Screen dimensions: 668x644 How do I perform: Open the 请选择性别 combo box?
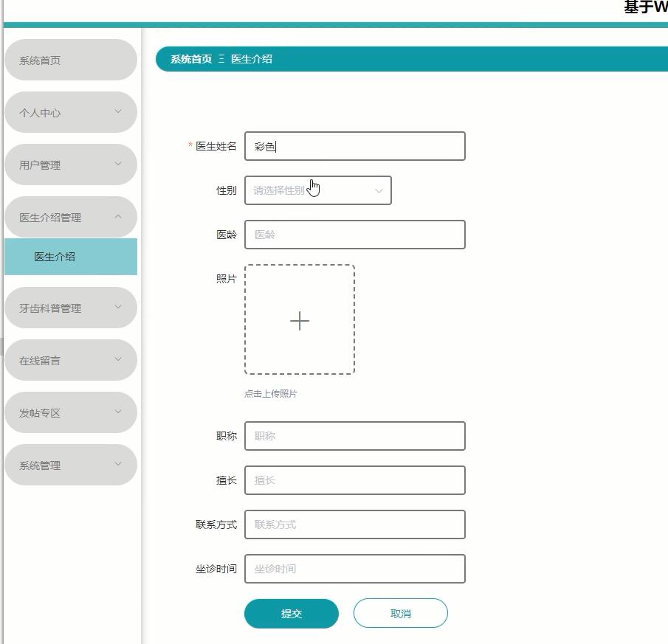pos(317,190)
